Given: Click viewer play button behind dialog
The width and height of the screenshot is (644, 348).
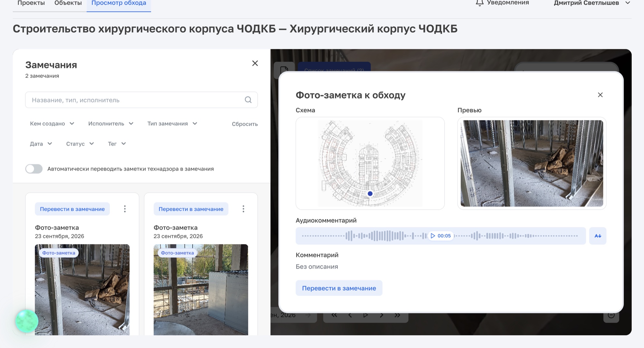Looking at the screenshot, I should click(365, 315).
